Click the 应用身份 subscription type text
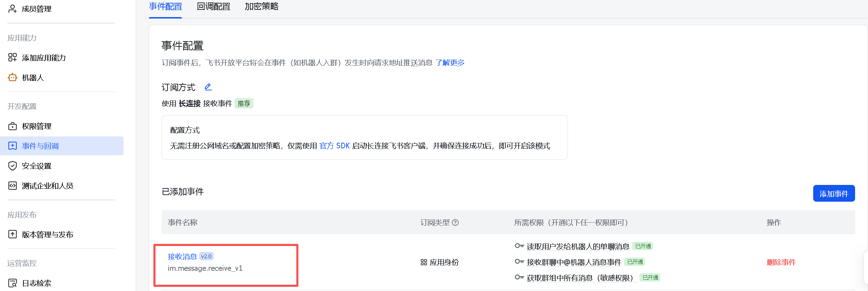The width and height of the screenshot is (868, 291). (x=444, y=262)
